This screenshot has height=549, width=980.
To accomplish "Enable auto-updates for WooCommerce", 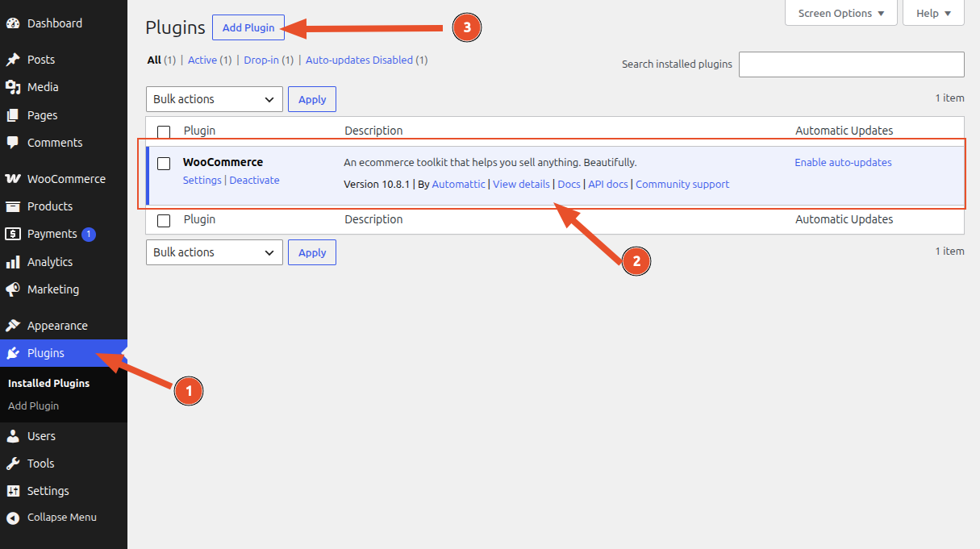I will coord(843,162).
